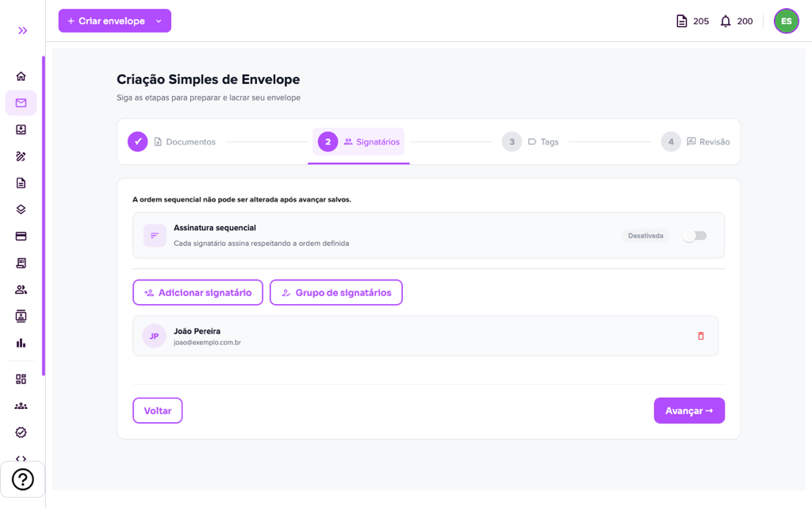Viewport: 812px width, 508px height.
Task: Delete signer João Pereira with trash icon
Action: pyautogui.click(x=701, y=336)
